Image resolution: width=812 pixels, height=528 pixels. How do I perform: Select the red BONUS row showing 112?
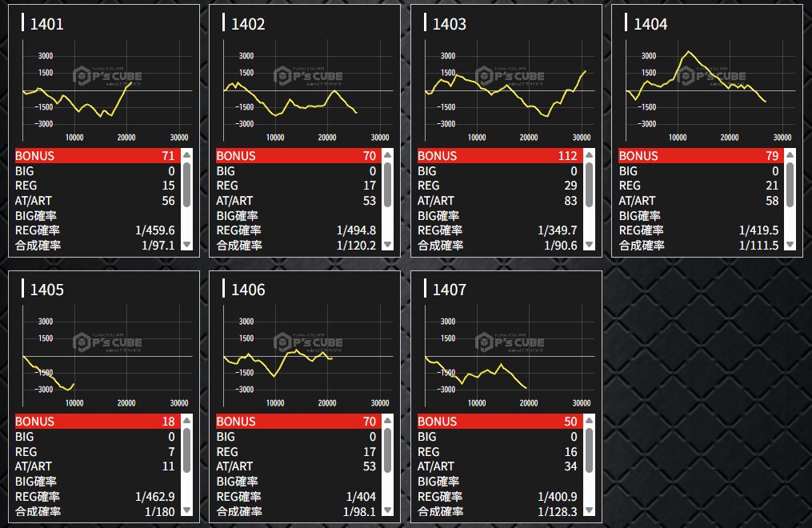(498, 156)
